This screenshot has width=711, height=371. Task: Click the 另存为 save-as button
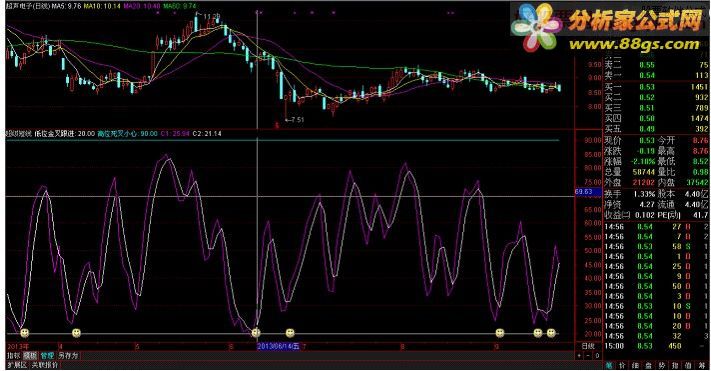(68, 356)
